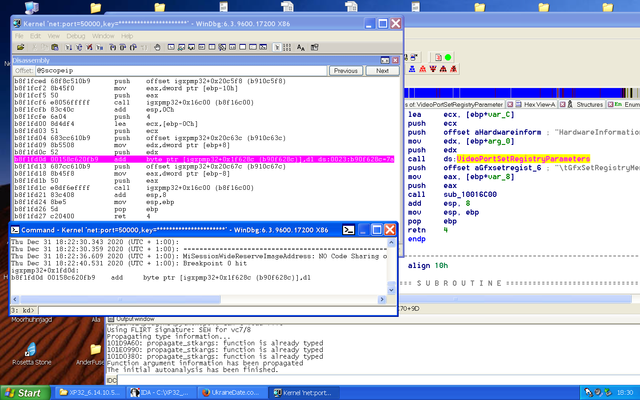Click the Open source file icon in WinDbg toolbar
Screen dimensions: 640x400
coord(21,47)
